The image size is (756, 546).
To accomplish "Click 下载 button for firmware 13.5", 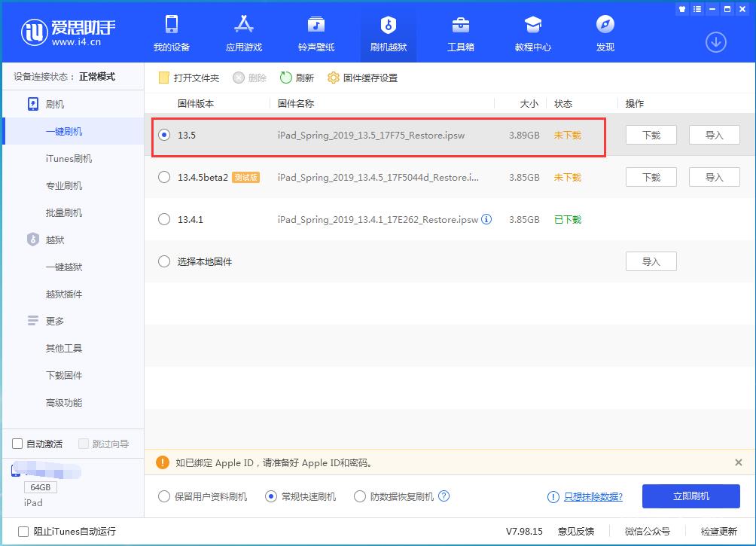I will [650, 135].
